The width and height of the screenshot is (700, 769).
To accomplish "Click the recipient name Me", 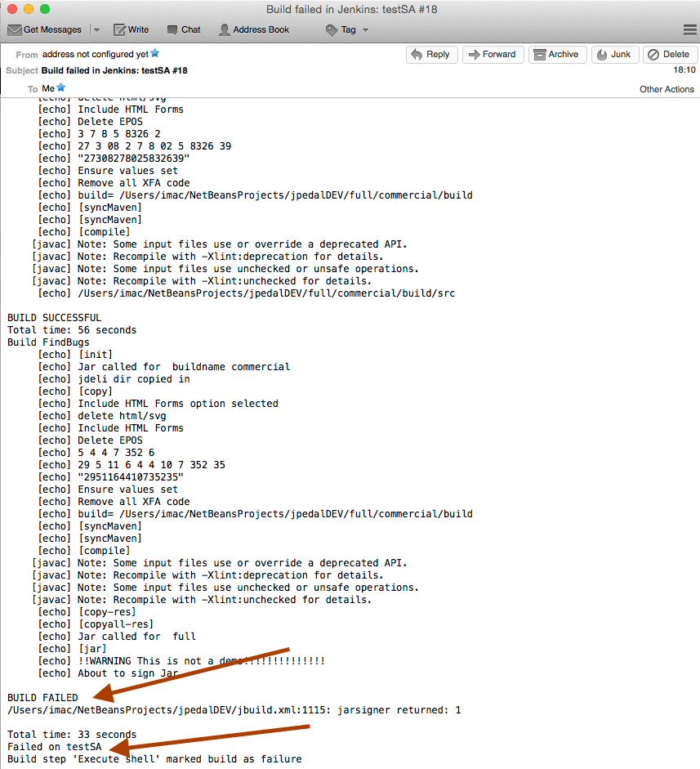I will 48,88.
